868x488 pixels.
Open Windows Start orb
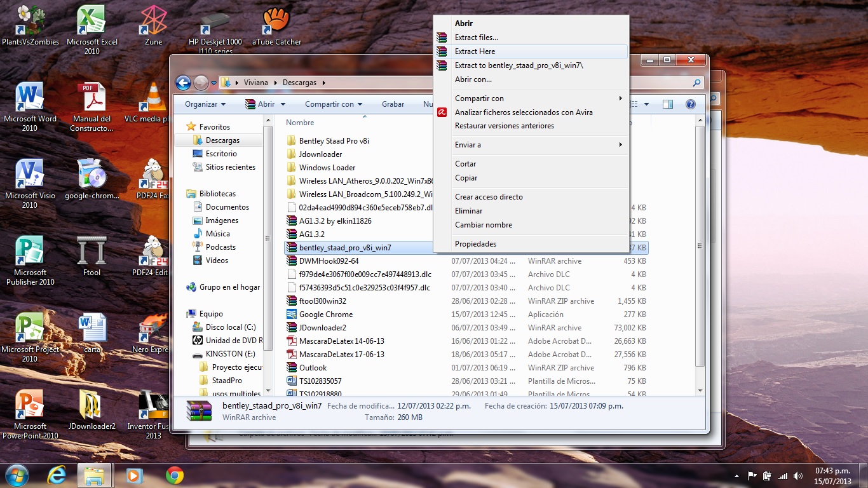point(17,475)
